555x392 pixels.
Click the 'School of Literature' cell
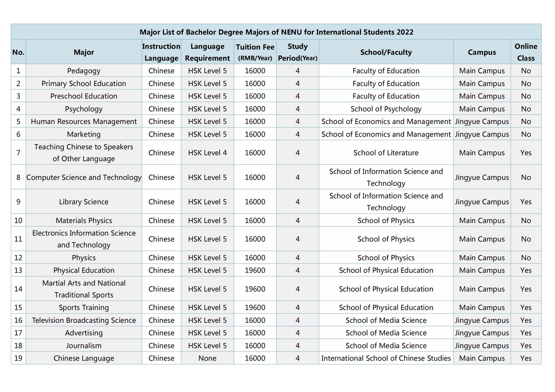pos(386,153)
